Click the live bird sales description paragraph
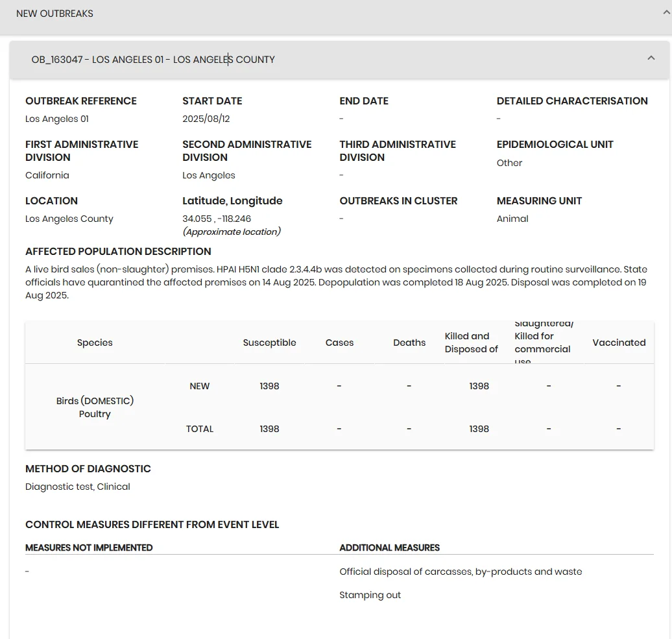This screenshot has height=639, width=672. click(337, 282)
